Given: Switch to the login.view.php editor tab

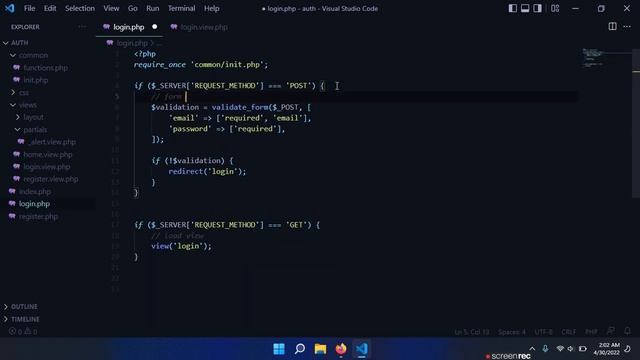Looking at the screenshot, I should pos(204,27).
